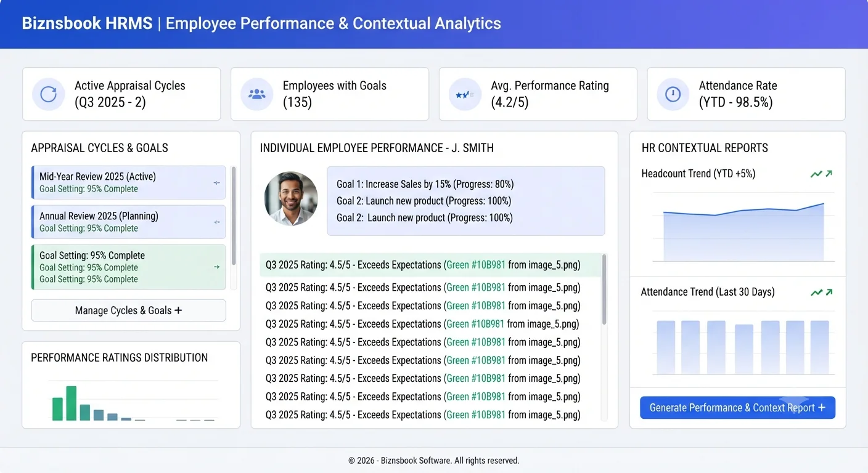The height and width of the screenshot is (473, 868).
Task: Click the 'HR CONTEXTUAL REPORTS' heading
Action: [705, 148]
